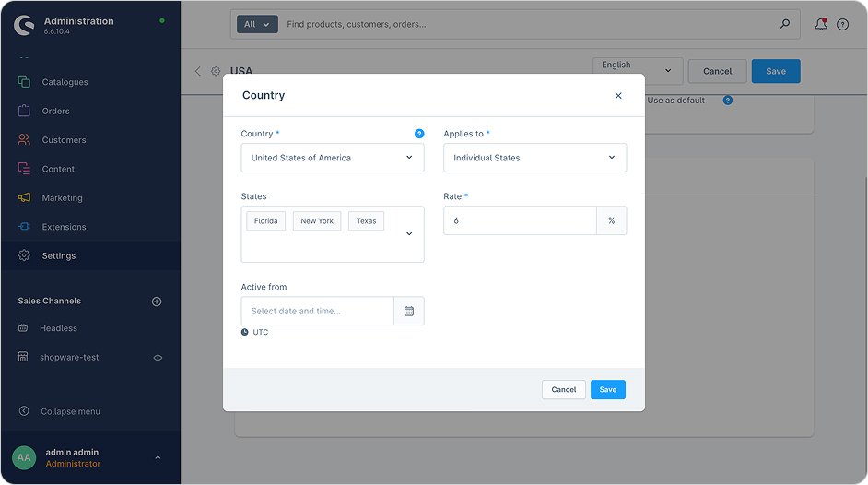The image size is (868, 485).
Task: Click the Use as default help icon
Action: [x=728, y=100]
